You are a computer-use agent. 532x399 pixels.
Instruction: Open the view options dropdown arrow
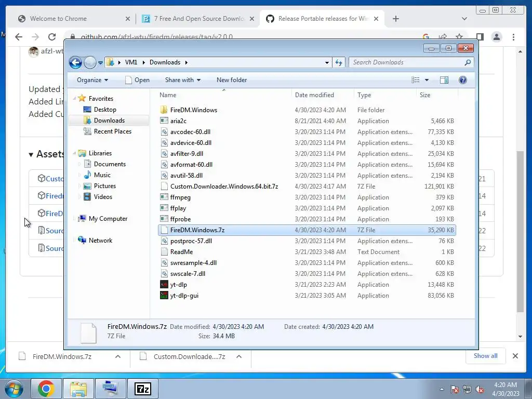(x=427, y=80)
